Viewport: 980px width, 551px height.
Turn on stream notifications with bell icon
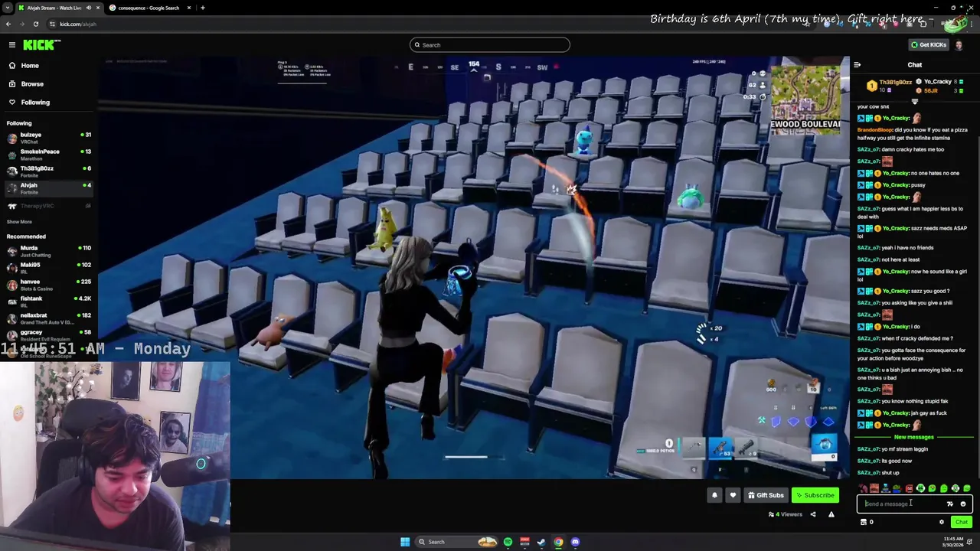[x=714, y=495]
